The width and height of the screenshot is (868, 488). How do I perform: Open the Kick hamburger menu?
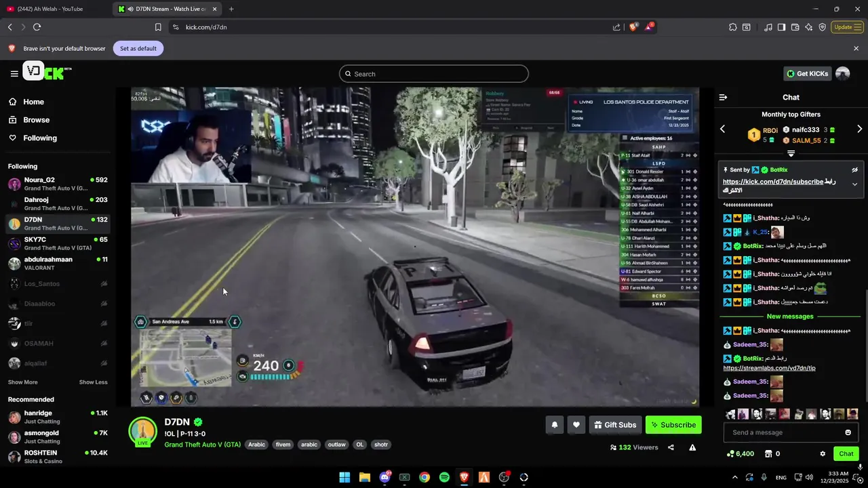pos(14,74)
